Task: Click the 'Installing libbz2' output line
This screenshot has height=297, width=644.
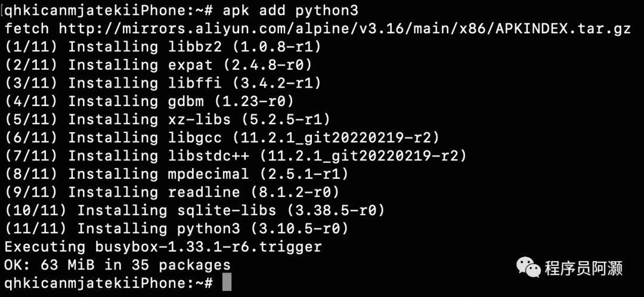Action: coord(163,47)
